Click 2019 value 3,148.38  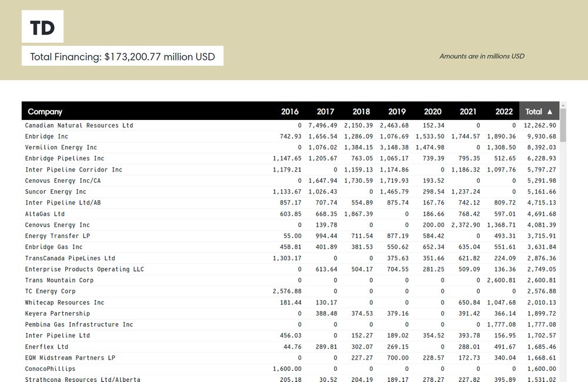[x=394, y=148]
